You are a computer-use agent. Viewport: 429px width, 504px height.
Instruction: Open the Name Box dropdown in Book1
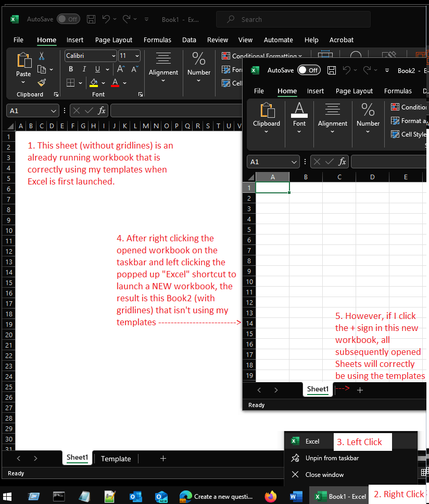click(x=53, y=111)
